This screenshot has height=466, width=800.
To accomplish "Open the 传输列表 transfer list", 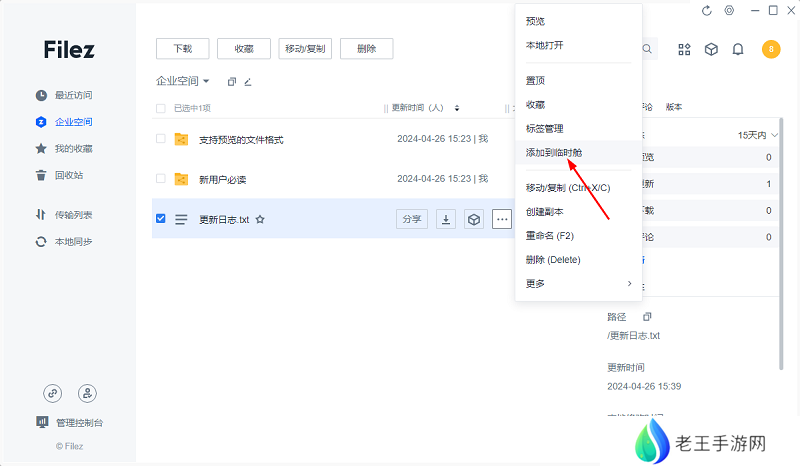I will coord(64,215).
